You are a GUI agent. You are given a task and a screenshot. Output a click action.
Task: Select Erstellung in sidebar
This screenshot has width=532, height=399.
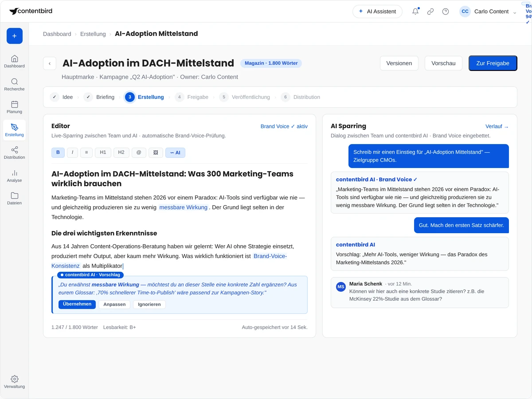click(x=15, y=130)
